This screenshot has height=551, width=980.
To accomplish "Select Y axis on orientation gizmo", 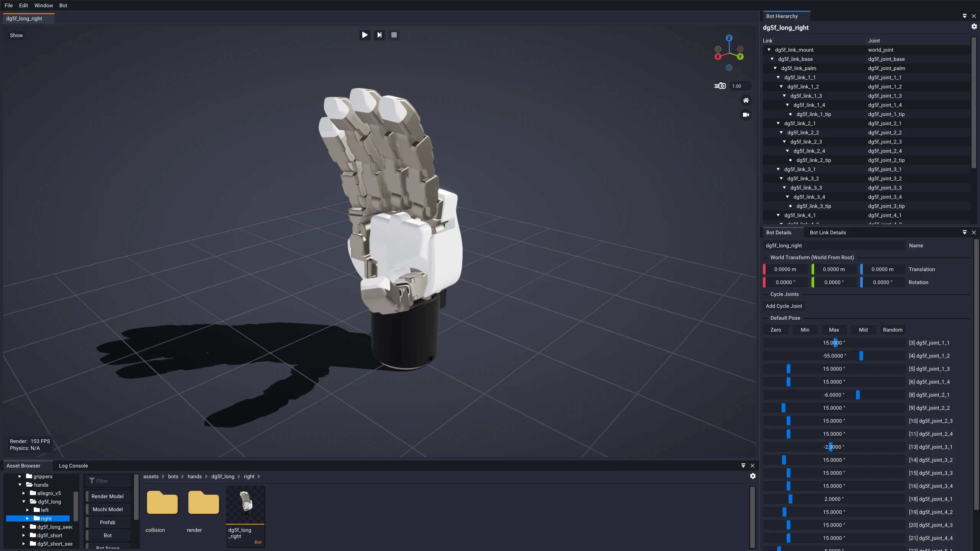I will pos(740,57).
